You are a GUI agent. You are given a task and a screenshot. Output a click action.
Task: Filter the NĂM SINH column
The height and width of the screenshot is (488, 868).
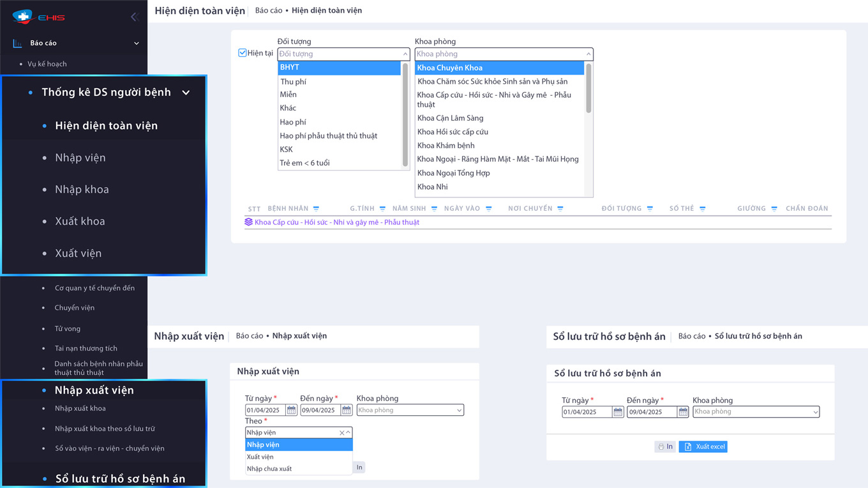point(434,209)
